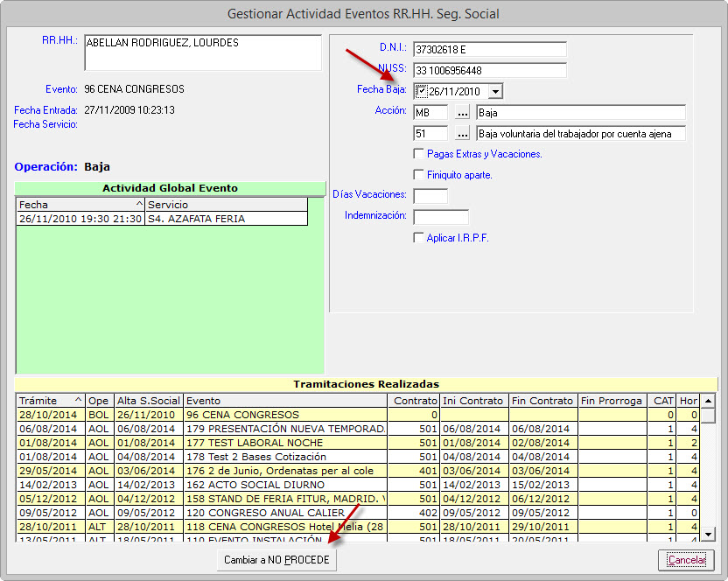Click the Cambiar a NO PROCEDE button
The image size is (728, 581).
click(276, 560)
